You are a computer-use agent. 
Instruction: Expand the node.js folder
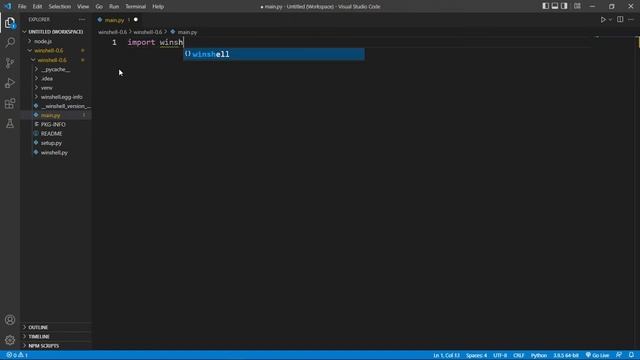tap(43, 41)
